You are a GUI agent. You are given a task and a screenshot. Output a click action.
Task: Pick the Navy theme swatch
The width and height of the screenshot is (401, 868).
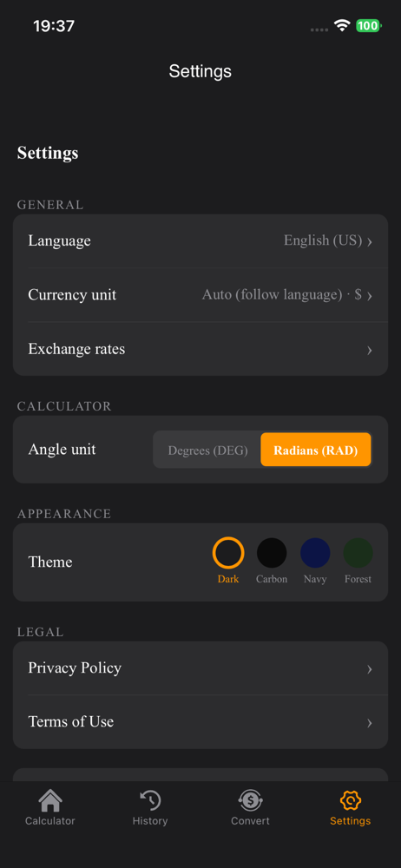(315, 552)
